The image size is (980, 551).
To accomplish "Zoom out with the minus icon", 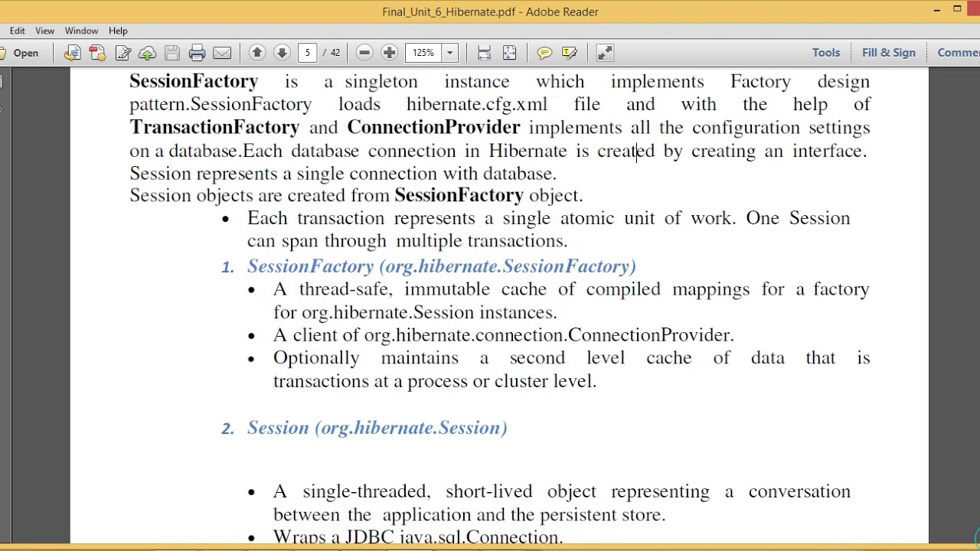I will click(x=364, y=53).
